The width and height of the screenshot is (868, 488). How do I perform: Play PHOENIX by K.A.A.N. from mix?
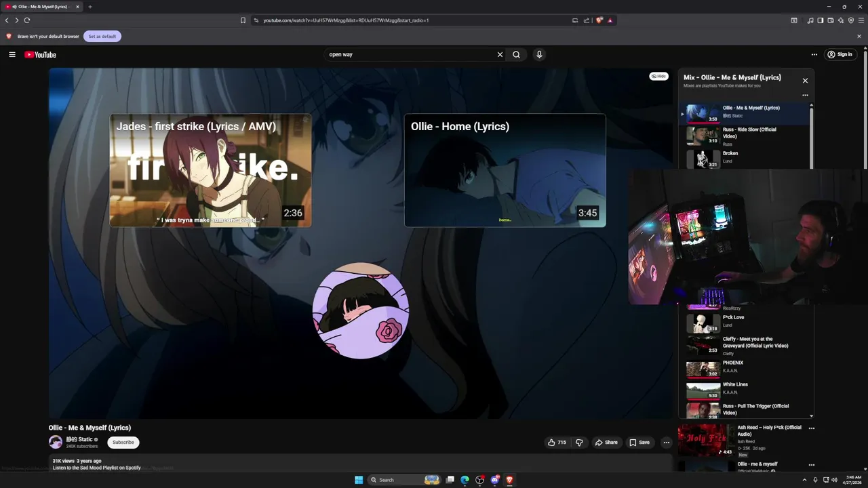pos(745,368)
